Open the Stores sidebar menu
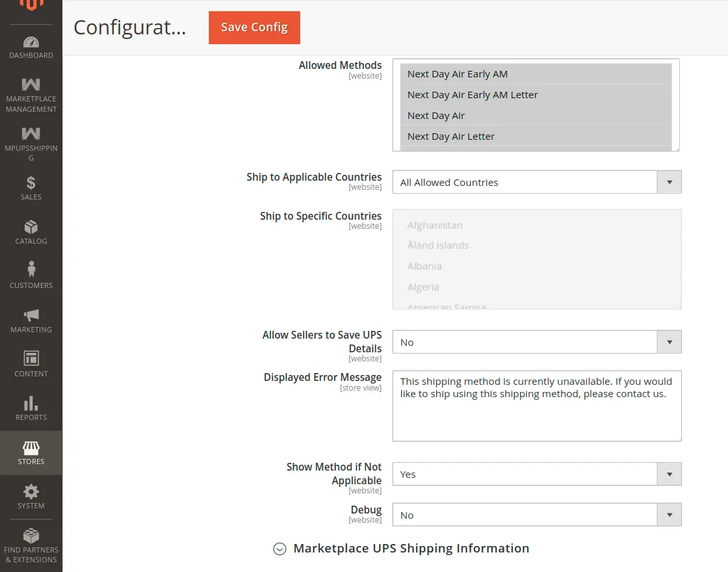The image size is (728, 572). [31, 452]
